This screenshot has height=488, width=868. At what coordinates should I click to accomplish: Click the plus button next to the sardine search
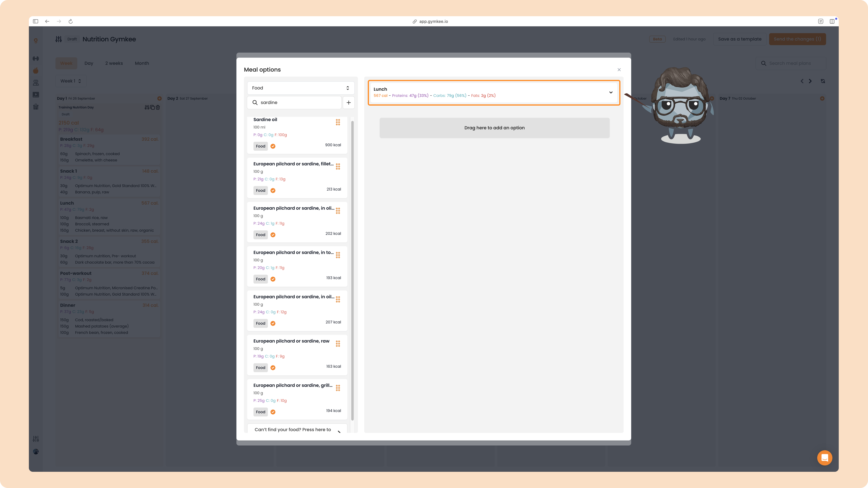click(x=348, y=102)
